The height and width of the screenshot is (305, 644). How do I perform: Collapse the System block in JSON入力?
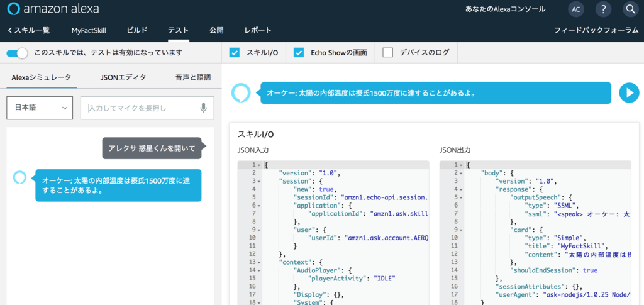tap(258, 302)
